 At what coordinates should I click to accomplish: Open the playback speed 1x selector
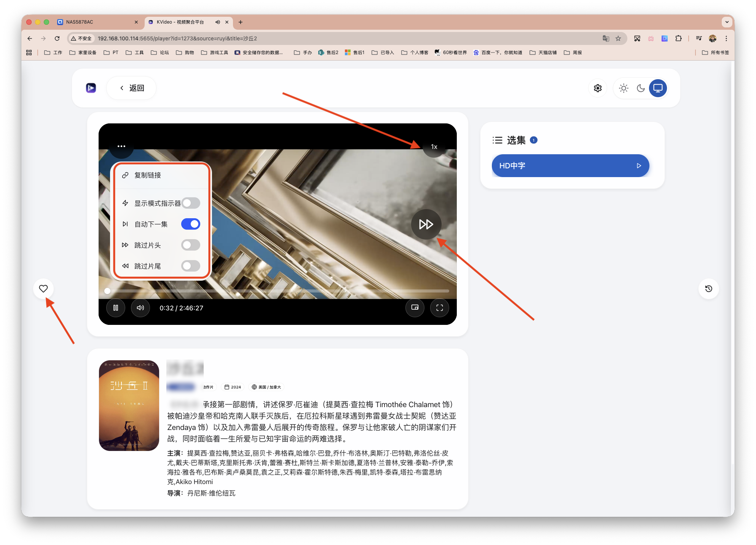tap(434, 146)
